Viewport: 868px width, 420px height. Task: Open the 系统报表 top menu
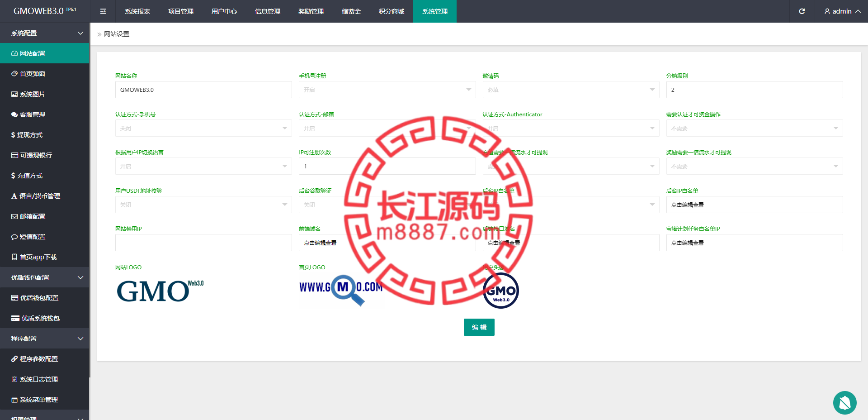pyautogui.click(x=137, y=11)
